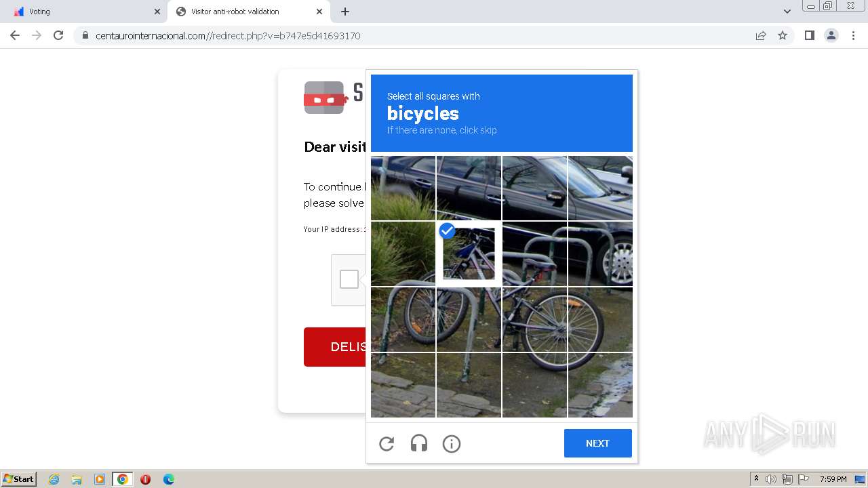Select tile showing car side mirror
The image size is (868, 488).
(x=534, y=188)
